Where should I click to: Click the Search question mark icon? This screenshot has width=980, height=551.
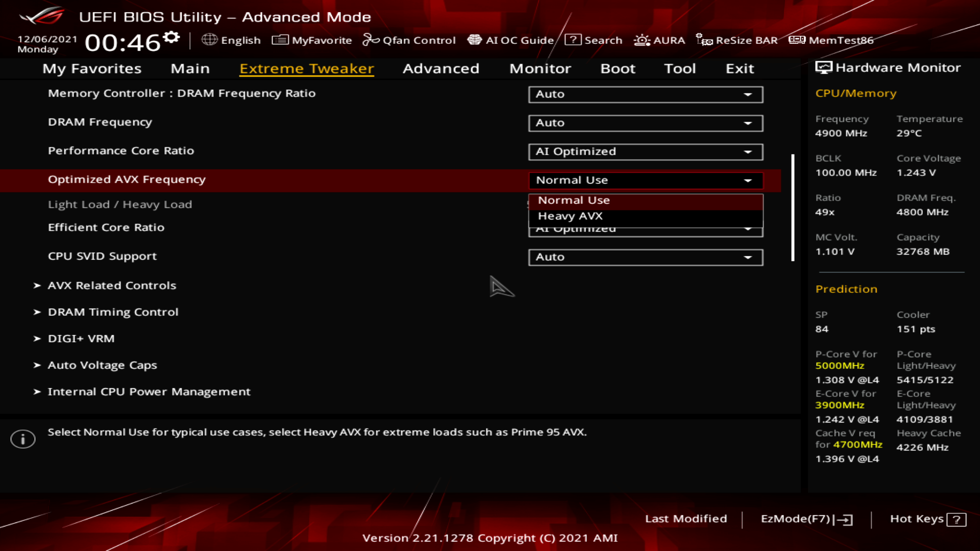573,40
